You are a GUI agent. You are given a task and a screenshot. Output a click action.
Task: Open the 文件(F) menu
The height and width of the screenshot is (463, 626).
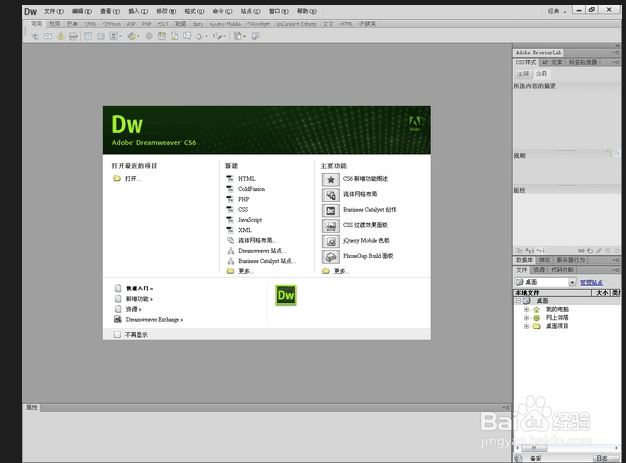tap(53, 11)
